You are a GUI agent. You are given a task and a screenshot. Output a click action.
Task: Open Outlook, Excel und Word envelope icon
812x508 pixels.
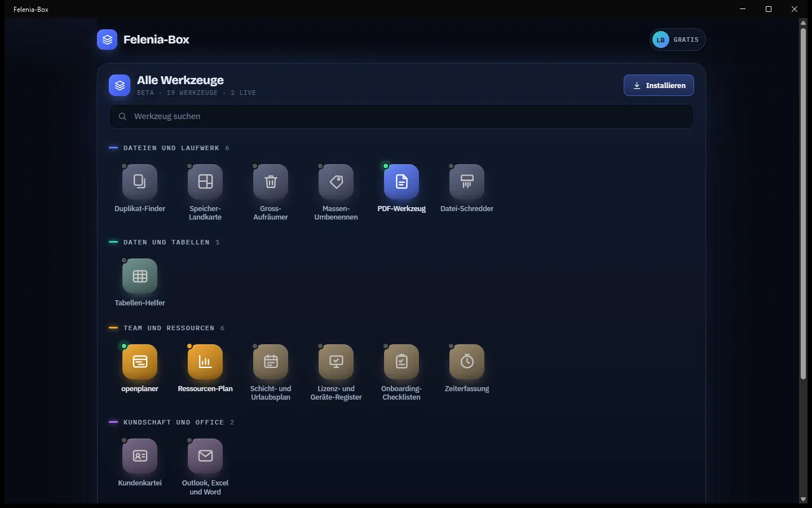(x=205, y=456)
